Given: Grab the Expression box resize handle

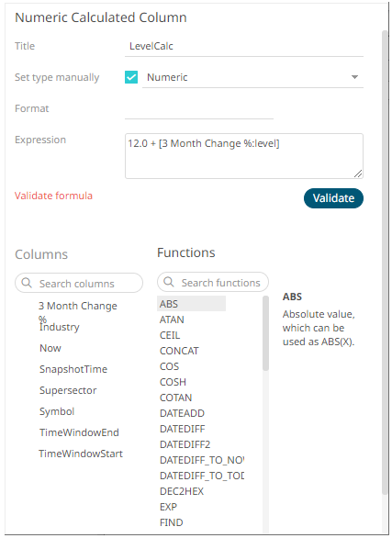Looking at the screenshot, I should (358, 174).
